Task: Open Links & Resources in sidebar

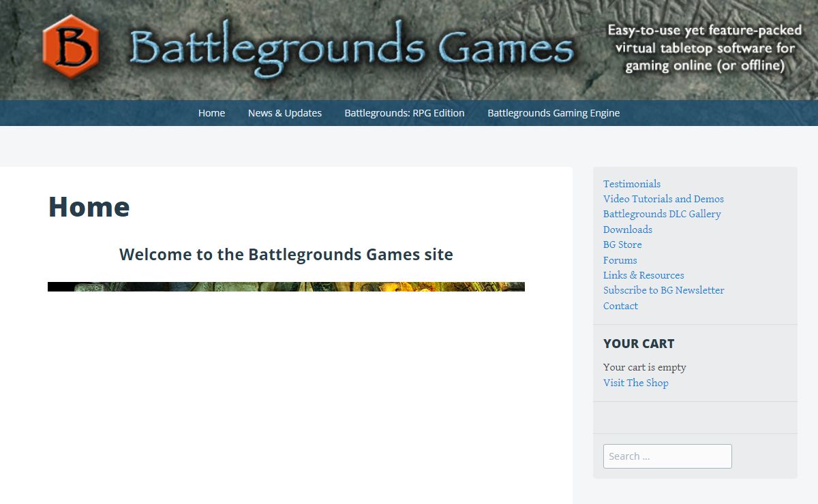Action: (643, 275)
